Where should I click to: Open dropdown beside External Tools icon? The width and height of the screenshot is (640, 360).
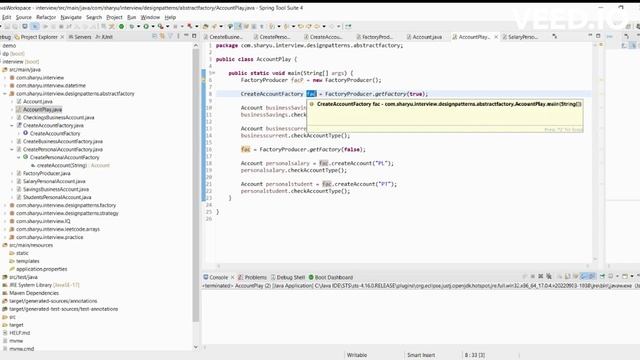click(x=167, y=27)
